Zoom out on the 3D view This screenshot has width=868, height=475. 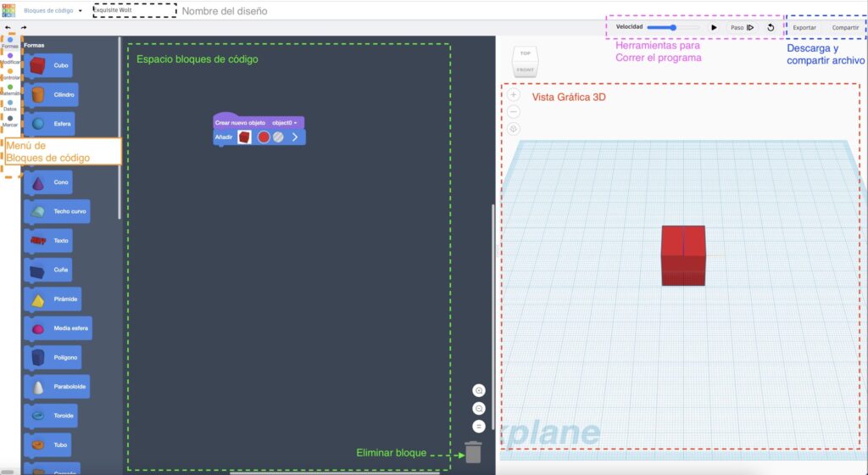[514, 112]
